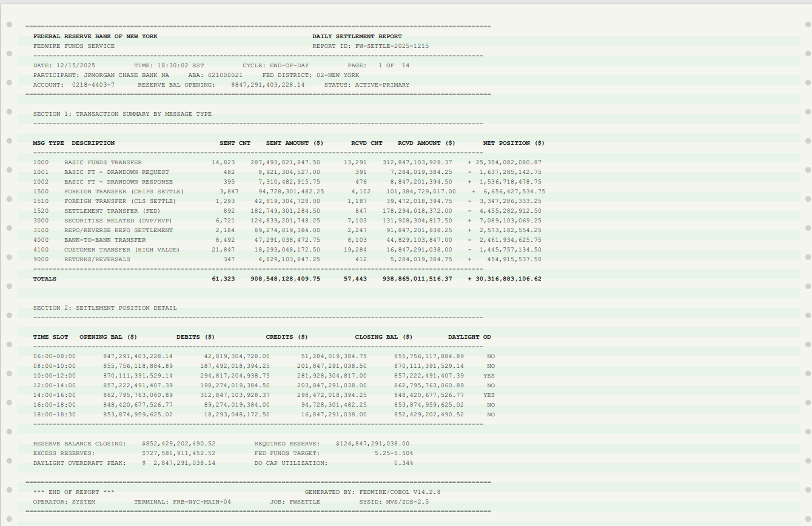The width and height of the screenshot is (812, 526).
Task: Click the DAYLIGHT OD column header
Action: (469, 337)
